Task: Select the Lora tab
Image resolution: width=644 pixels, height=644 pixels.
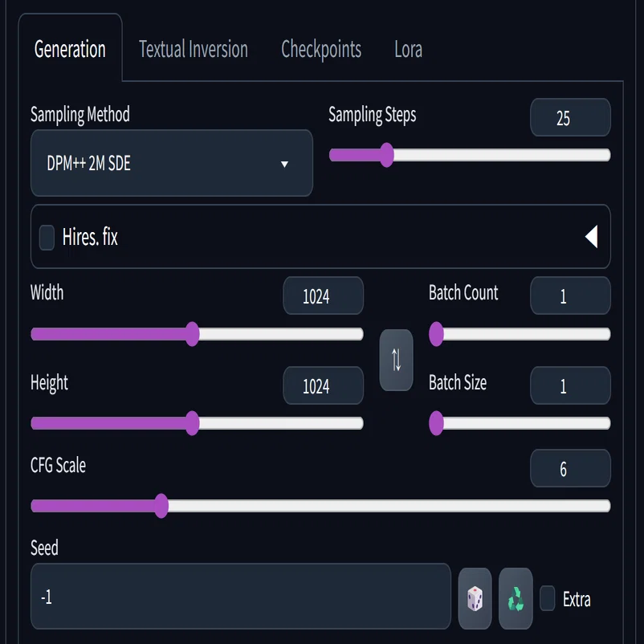Action: pyautogui.click(x=408, y=49)
